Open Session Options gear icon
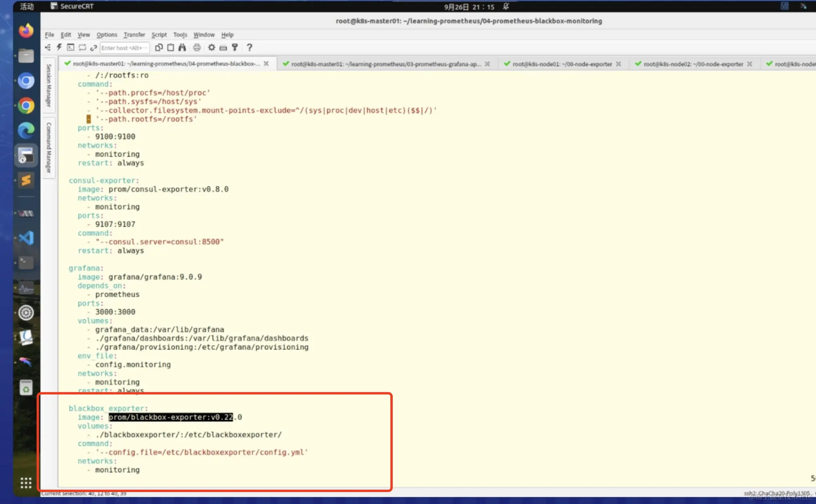The width and height of the screenshot is (816, 504). pos(211,48)
